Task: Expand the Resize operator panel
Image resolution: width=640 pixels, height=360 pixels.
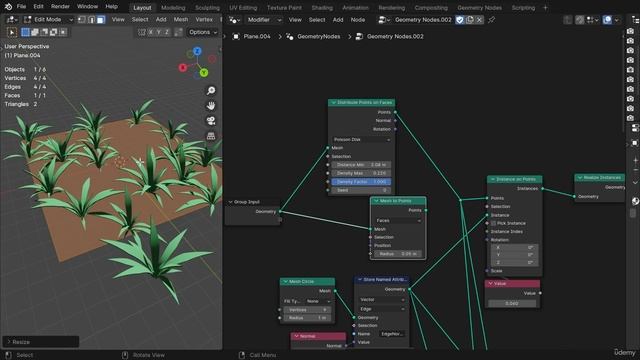Action: tap(41, 342)
